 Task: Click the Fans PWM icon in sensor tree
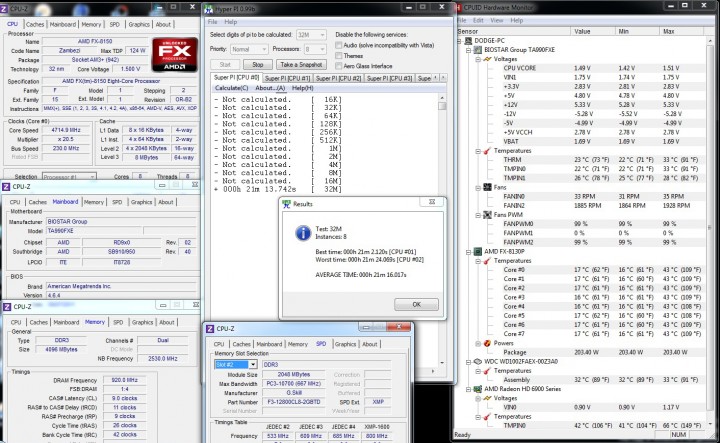(x=487, y=215)
